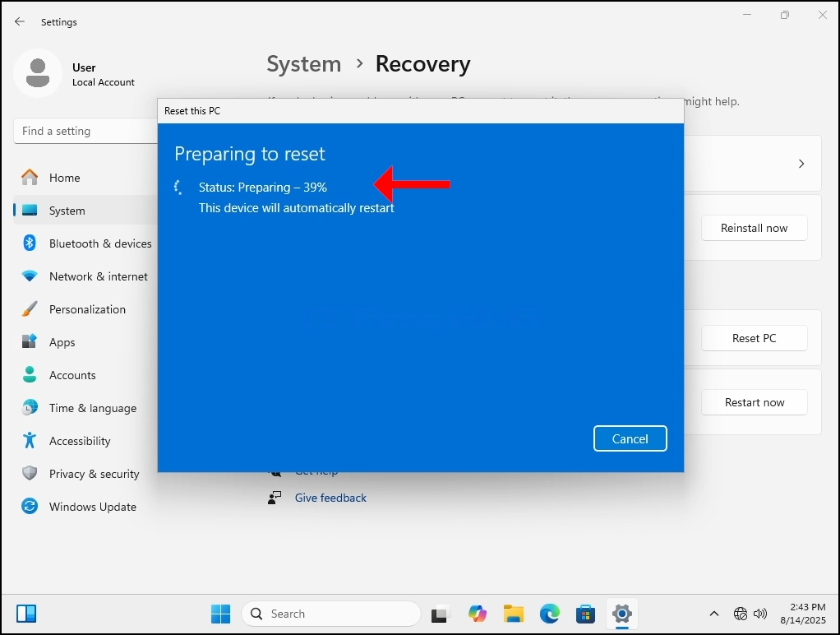The image size is (840, 635).
Task: Click the Preparing to reset heading
Action: tap(250, 154)
